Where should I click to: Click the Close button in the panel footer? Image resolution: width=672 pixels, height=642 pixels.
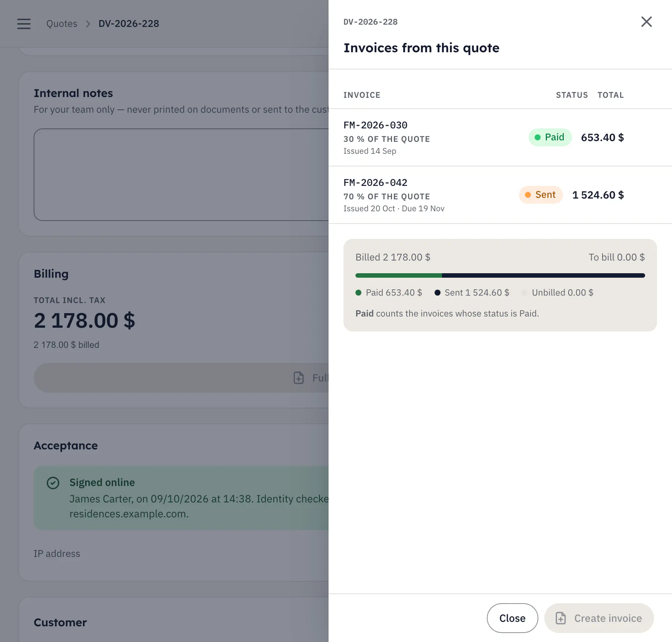coord(512,618)
